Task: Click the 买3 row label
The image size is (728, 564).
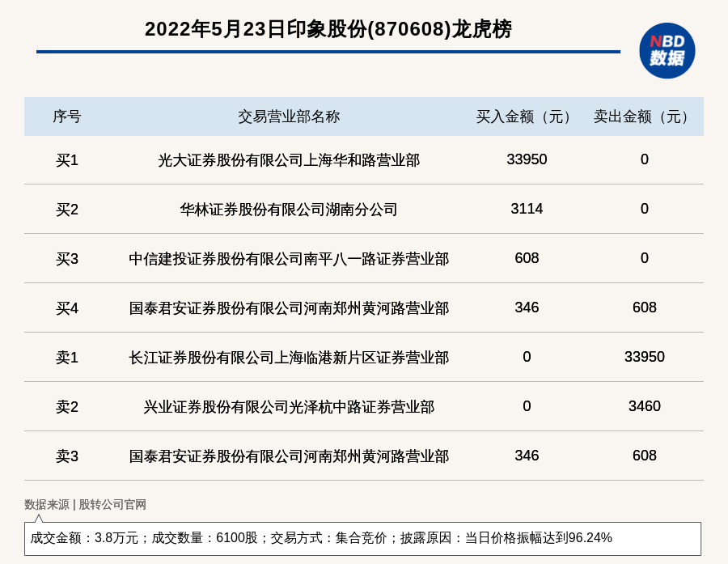Action: tap(67, 258)
